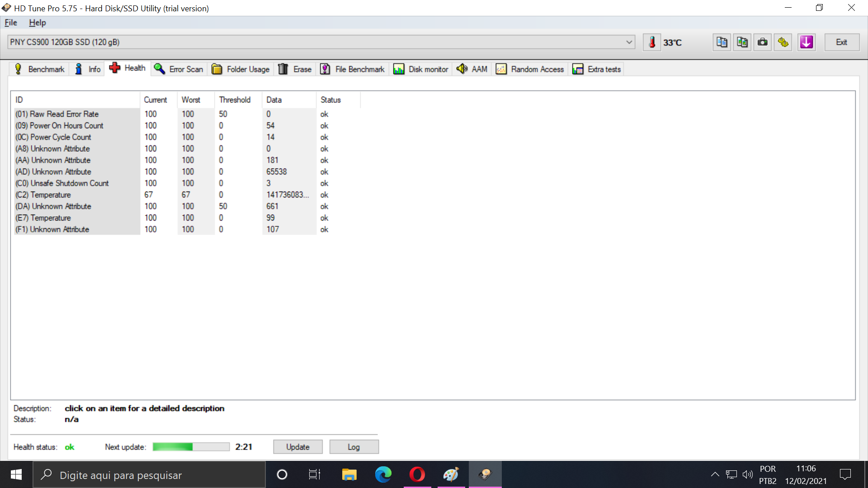Select the Raw Read Error Rate row

click(x=187, y=114)
